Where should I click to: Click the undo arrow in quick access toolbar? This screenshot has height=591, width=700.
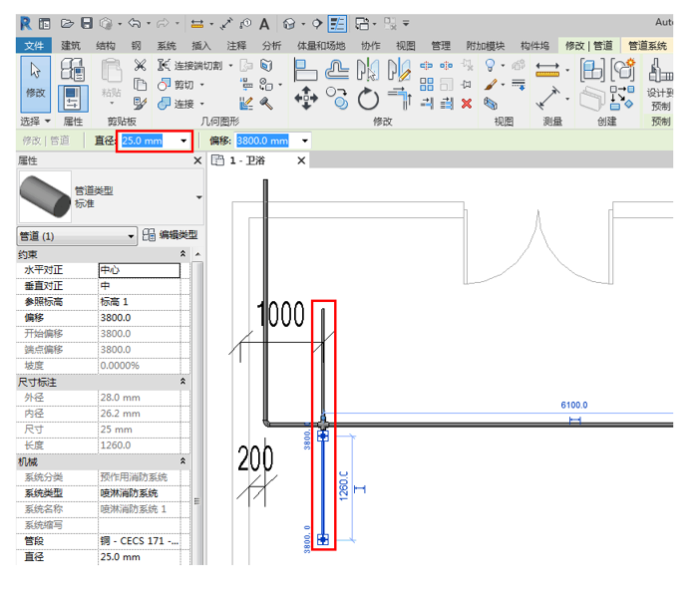135,23
